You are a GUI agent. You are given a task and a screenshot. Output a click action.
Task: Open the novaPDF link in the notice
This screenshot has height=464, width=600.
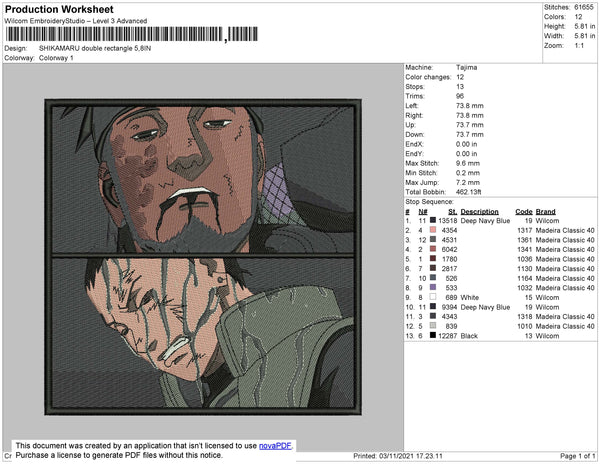tap(275, 446)
